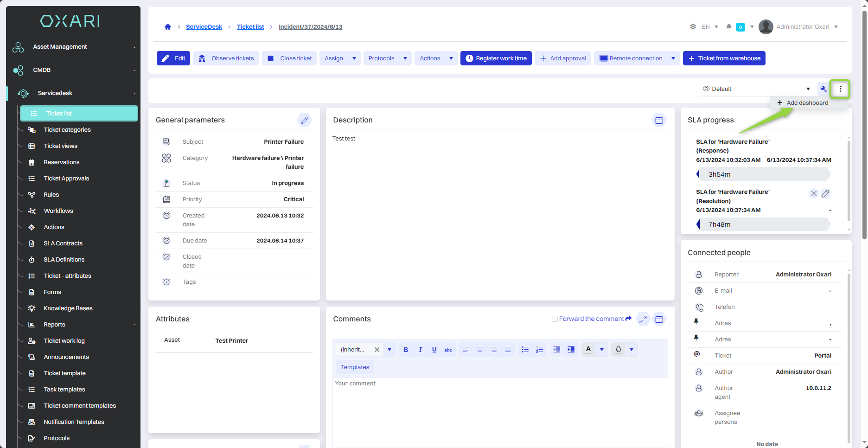Expand the comments editor to fullscreen

coord(644,319)
